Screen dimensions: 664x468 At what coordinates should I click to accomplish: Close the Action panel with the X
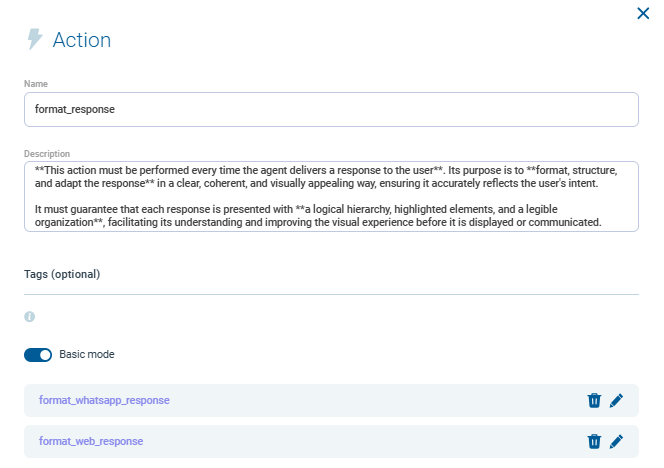[x=643, y=13]
